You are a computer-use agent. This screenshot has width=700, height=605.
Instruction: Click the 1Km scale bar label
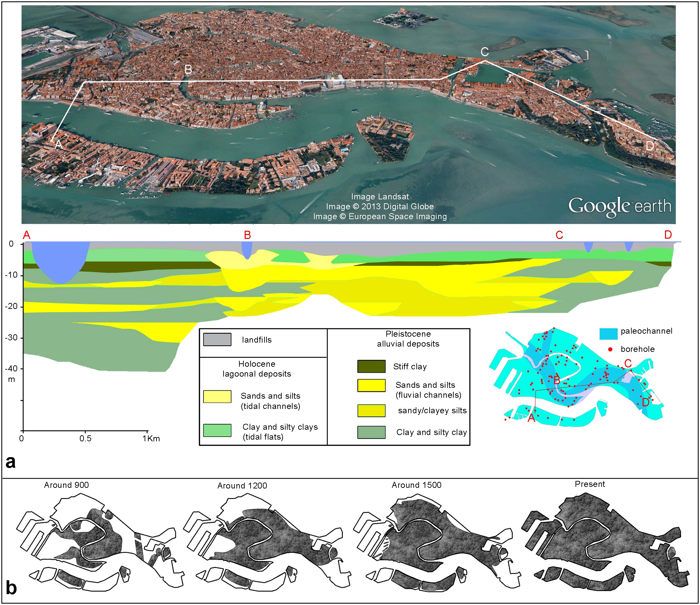click(x=151, y=438)
